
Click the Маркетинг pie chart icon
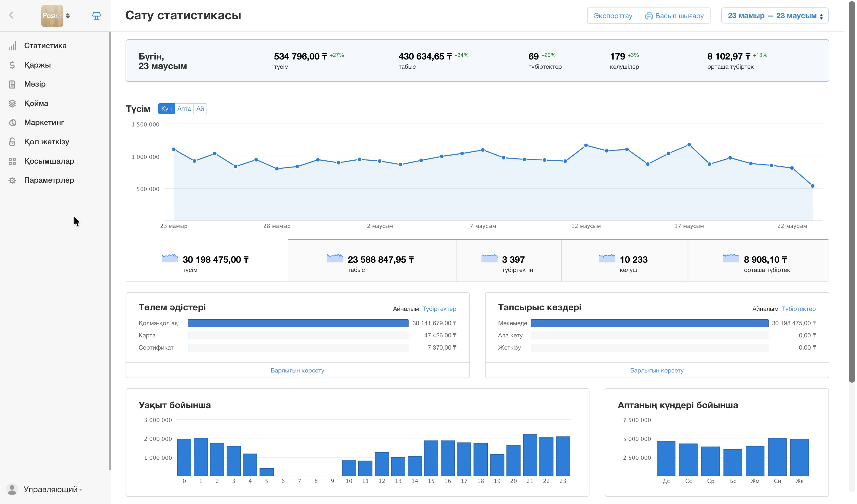point(12,122)
